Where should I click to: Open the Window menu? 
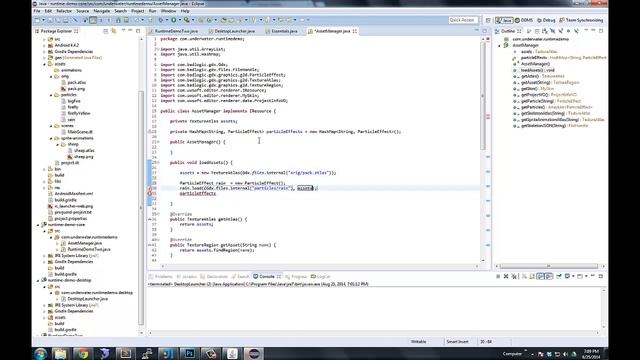[x=168, y=11]
